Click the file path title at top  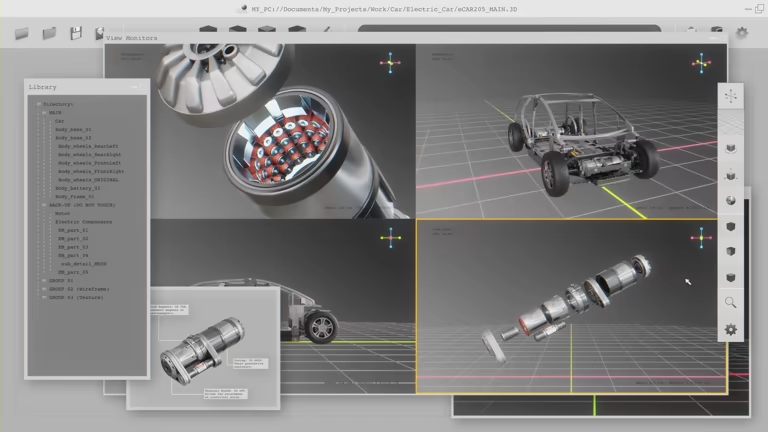point(384,8)
